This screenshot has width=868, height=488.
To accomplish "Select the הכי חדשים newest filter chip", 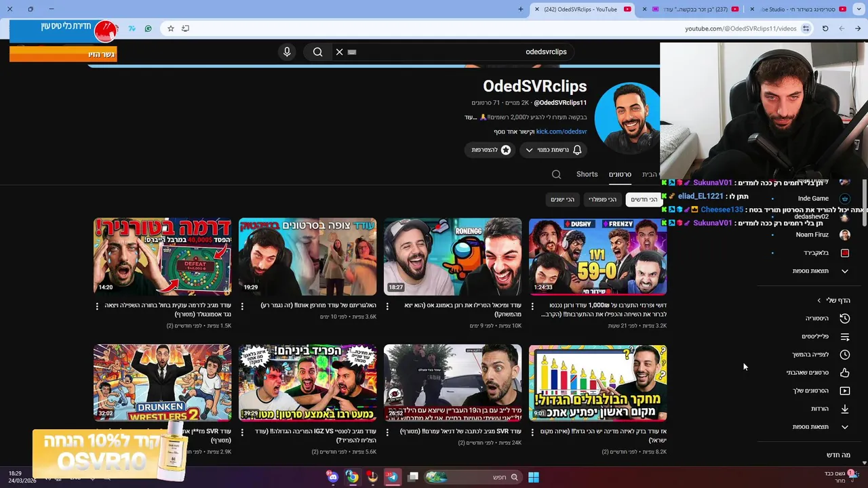I will point(644,199).
